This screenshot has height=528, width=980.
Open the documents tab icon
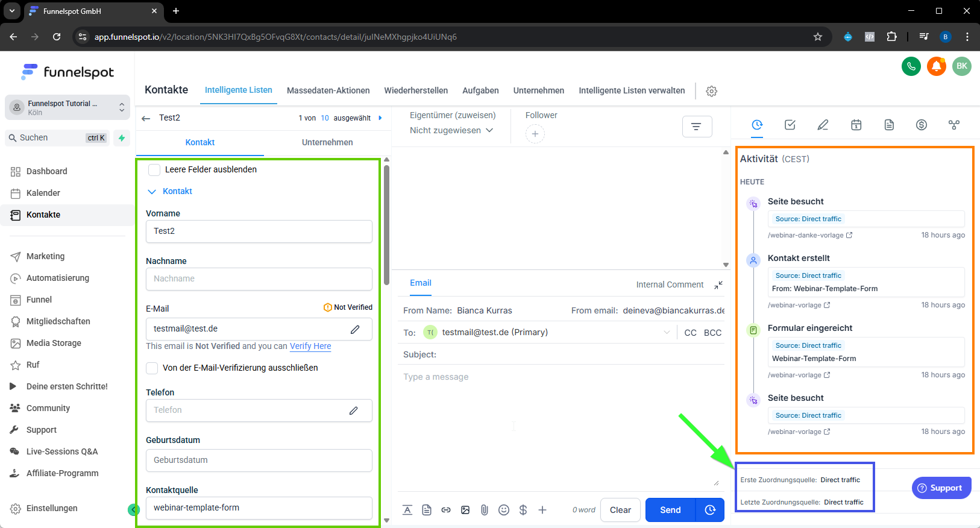tap(889, 125)
